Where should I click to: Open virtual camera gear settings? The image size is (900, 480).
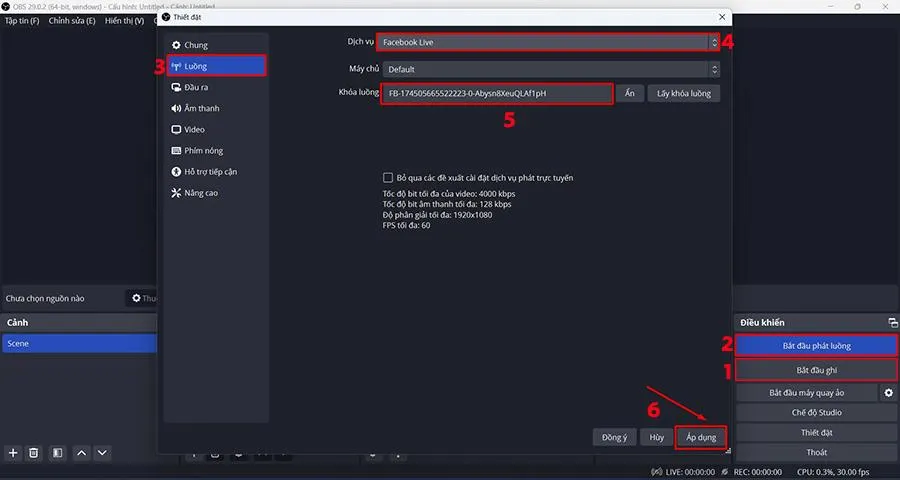tap(889, 393)
